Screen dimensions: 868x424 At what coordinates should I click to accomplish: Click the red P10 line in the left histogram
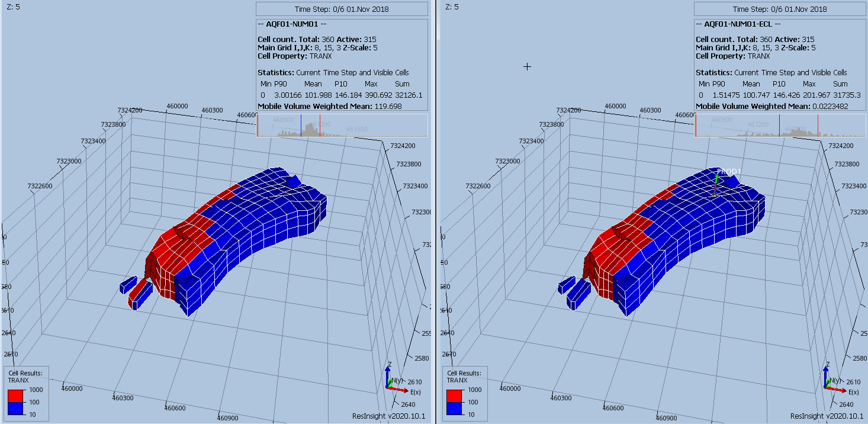tap(320, 125)
